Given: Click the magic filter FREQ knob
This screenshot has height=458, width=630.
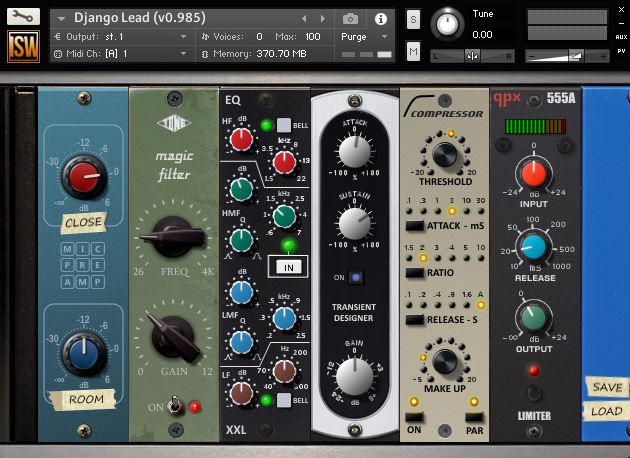Looking at the screenshot, I should pyautogui.click(x=173, y=237).
